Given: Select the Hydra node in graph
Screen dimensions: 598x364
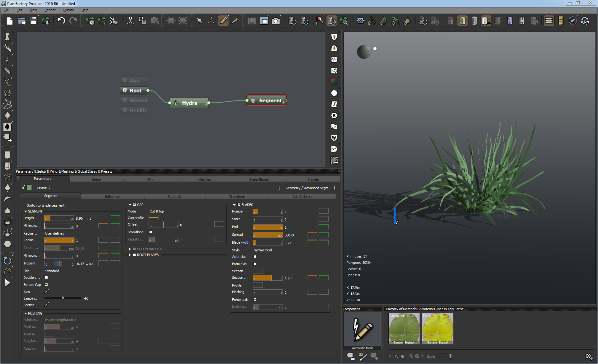Looking at the screenshot, I should point(189,103).
